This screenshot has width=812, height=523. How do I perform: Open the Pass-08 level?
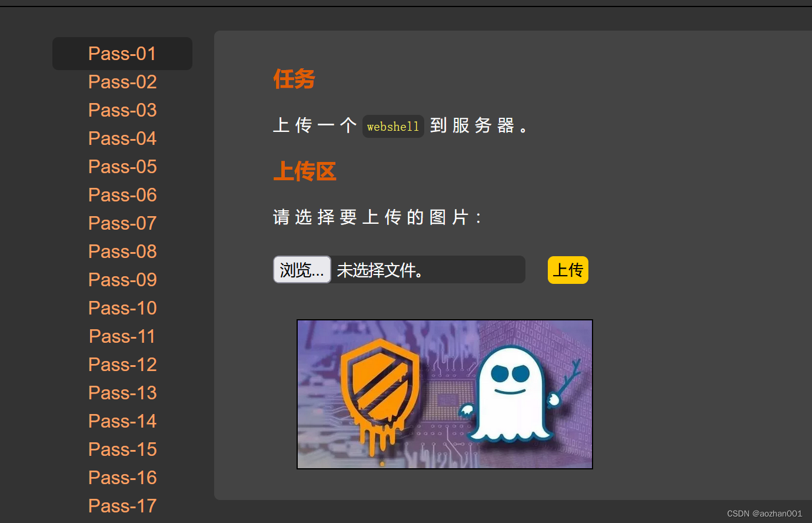pyautogui.click(x=122, y=251)
